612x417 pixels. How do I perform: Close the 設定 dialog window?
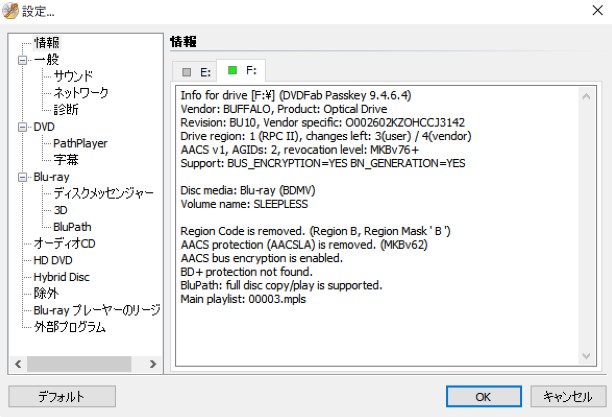597,10
